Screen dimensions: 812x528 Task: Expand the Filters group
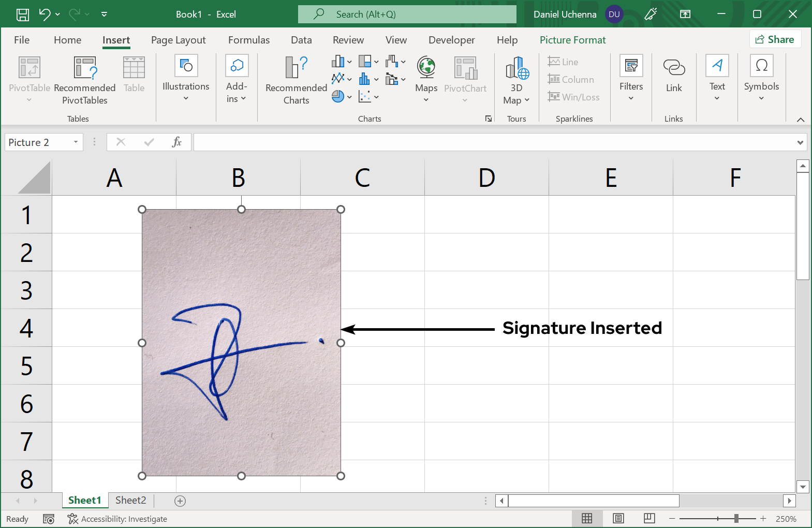631,79
